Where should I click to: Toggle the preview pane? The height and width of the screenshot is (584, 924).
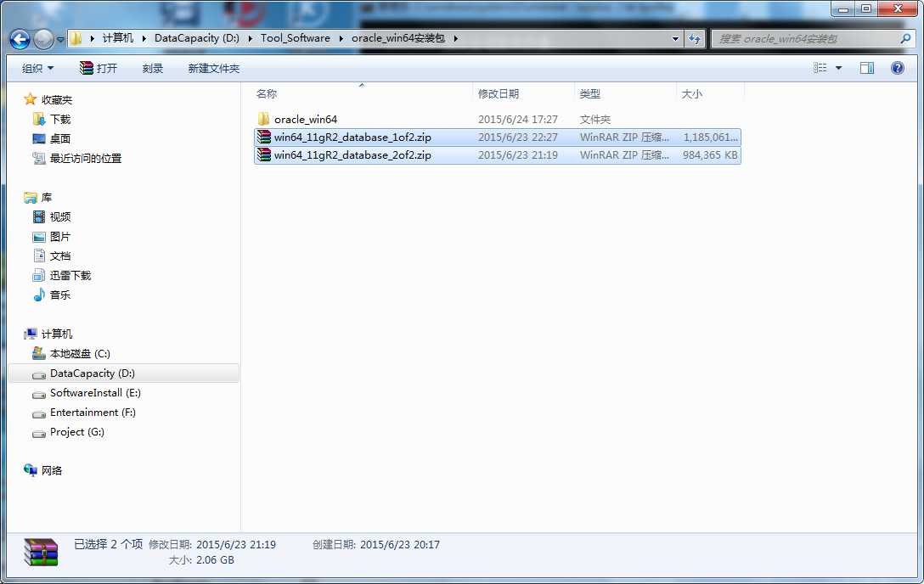tap(867, 68)
